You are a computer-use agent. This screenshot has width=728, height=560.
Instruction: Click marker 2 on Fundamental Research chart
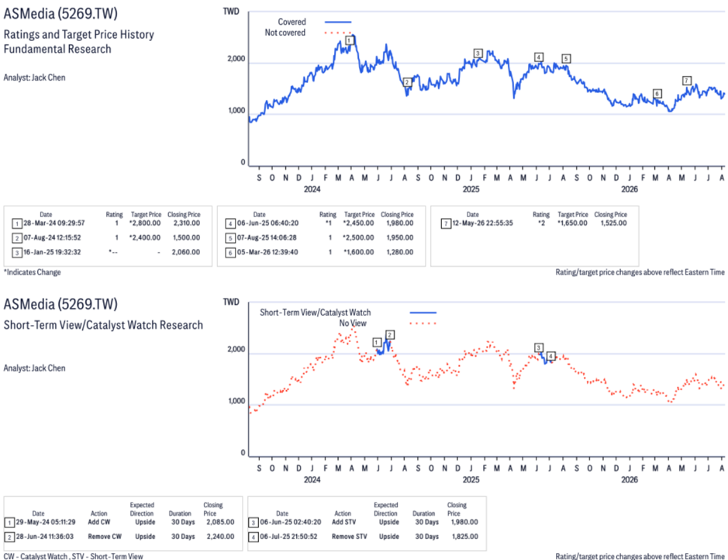(x=407, y=82)
